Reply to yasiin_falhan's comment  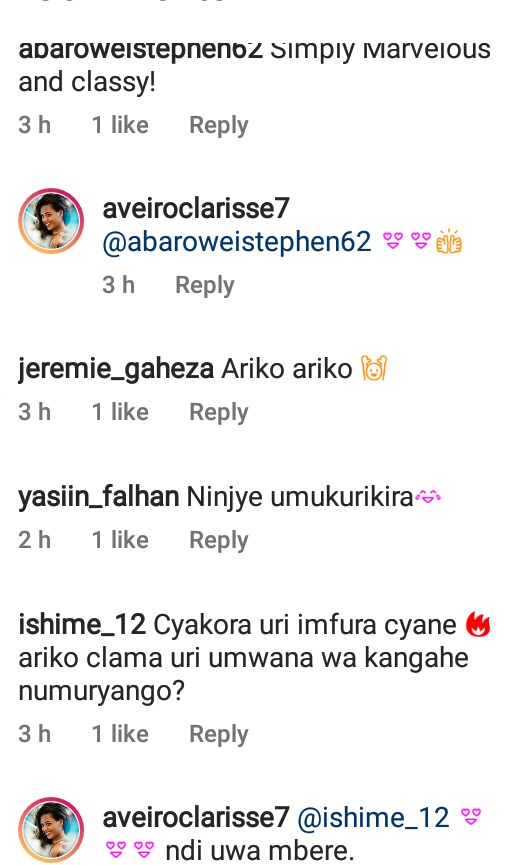click(x=219, y=540)
